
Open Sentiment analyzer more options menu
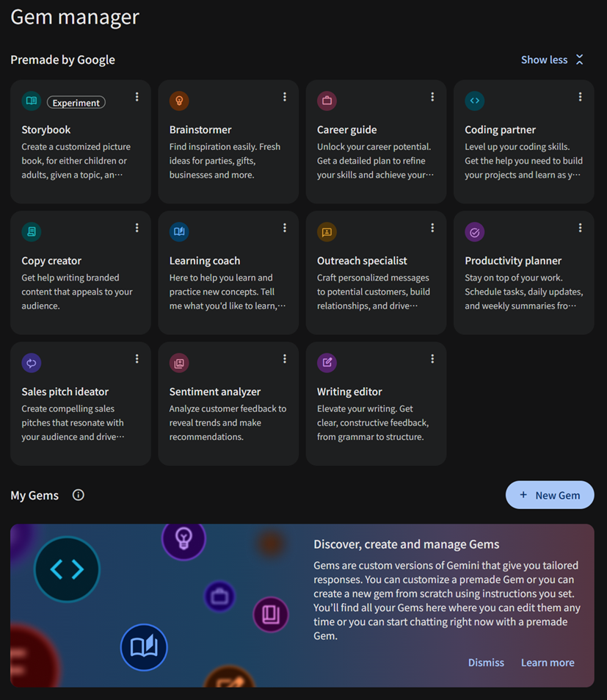pos(285,358)
